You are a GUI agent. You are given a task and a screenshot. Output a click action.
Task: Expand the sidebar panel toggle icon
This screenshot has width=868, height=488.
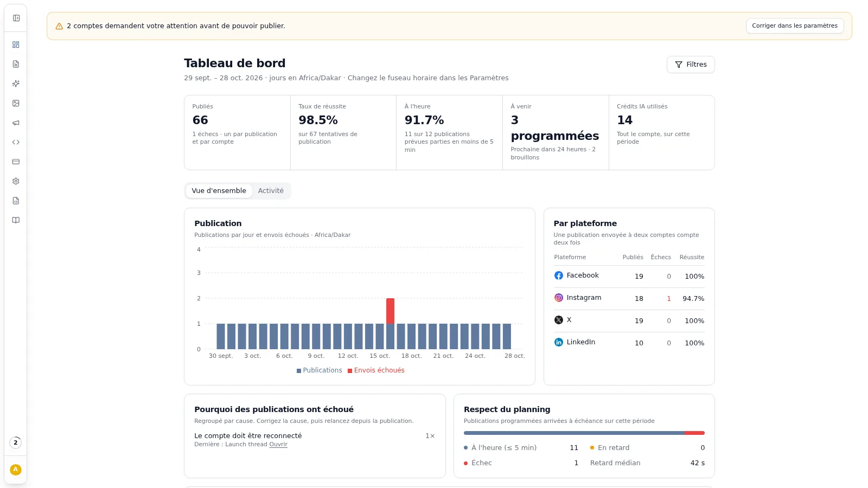(16, 18)
